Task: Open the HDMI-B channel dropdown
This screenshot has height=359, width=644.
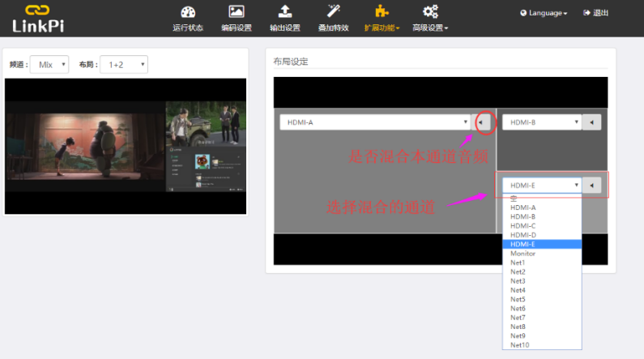Action: click(542, 122)
